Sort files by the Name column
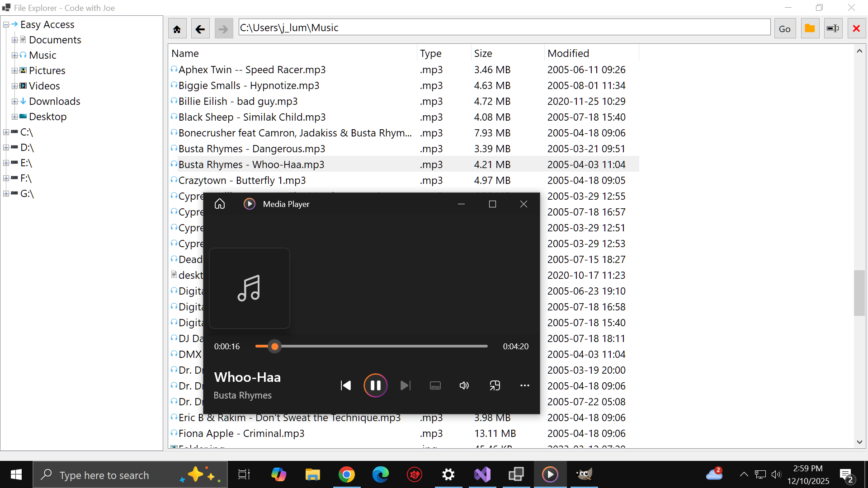Screen dimensions: 868x488 [x=184, y=53]
